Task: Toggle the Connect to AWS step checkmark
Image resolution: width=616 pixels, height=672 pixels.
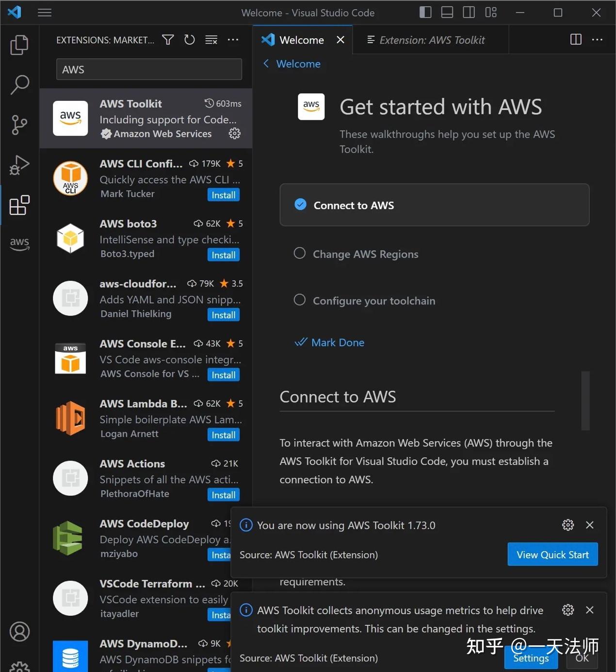Action: pos(301,205)
